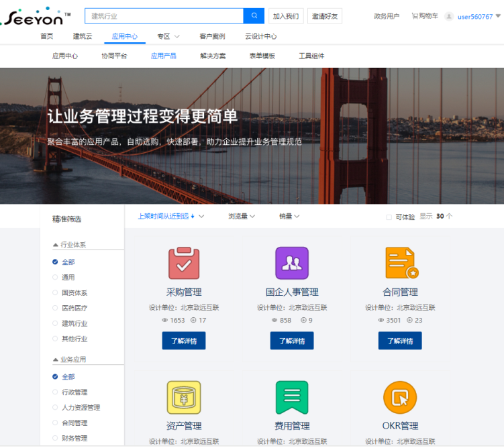Click the 采购管理 clipboard icon
504x448 pixels.
(184, 263)
